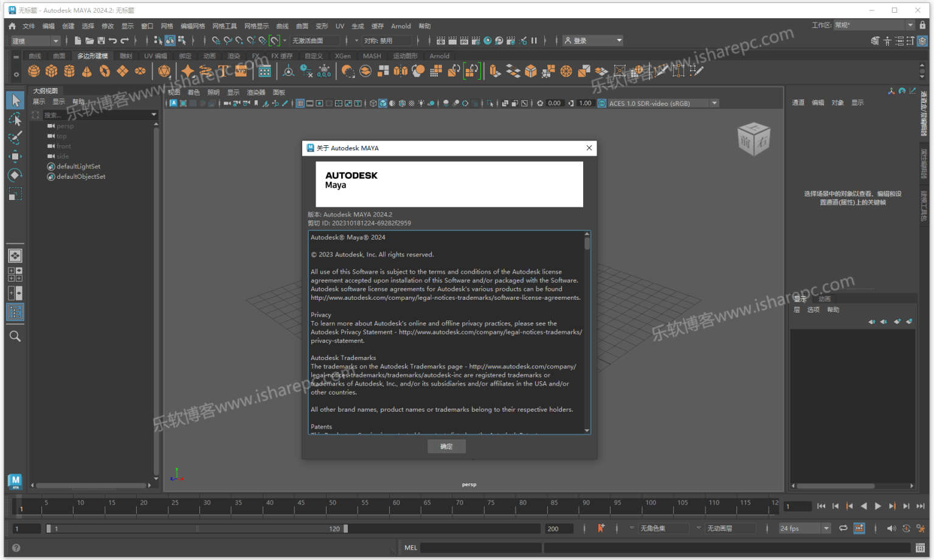Image resolution: width=934 pixels, height=560 pixels.
Task: Open the 建模 menu set dropdown
Action: coord(35,41)
